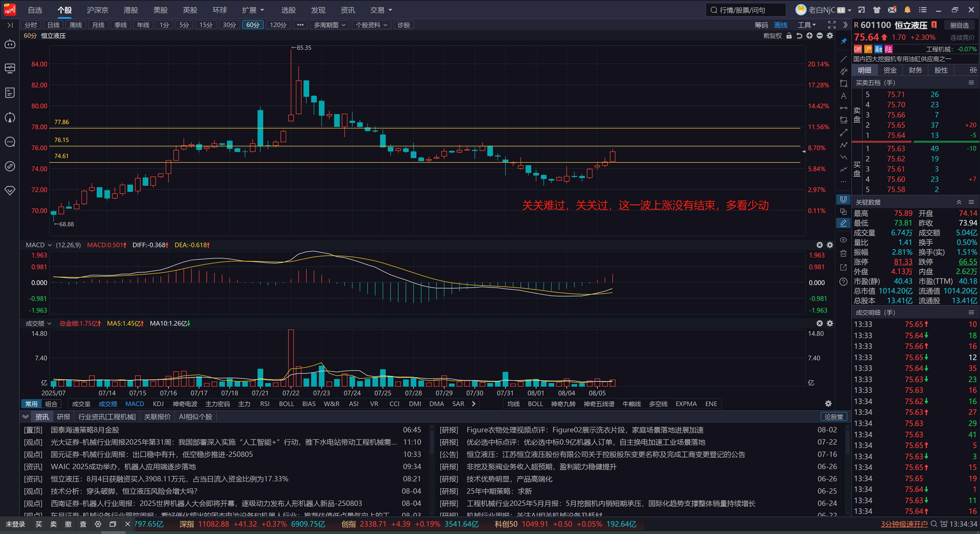Delete drawings with the trash icon
980x534 pixels.
tap(843, 254)
